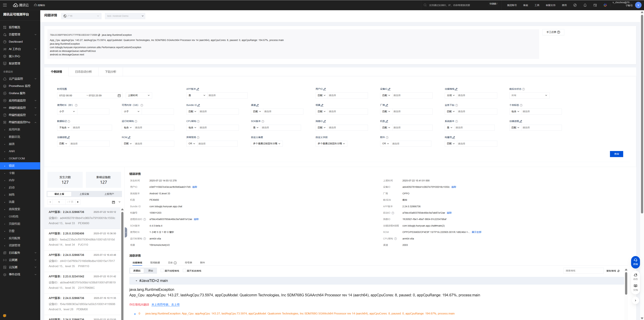Click the calendar icon in time range
This screenshot has height=320, width=644.
pyautogui.click(x=119, y=96)
